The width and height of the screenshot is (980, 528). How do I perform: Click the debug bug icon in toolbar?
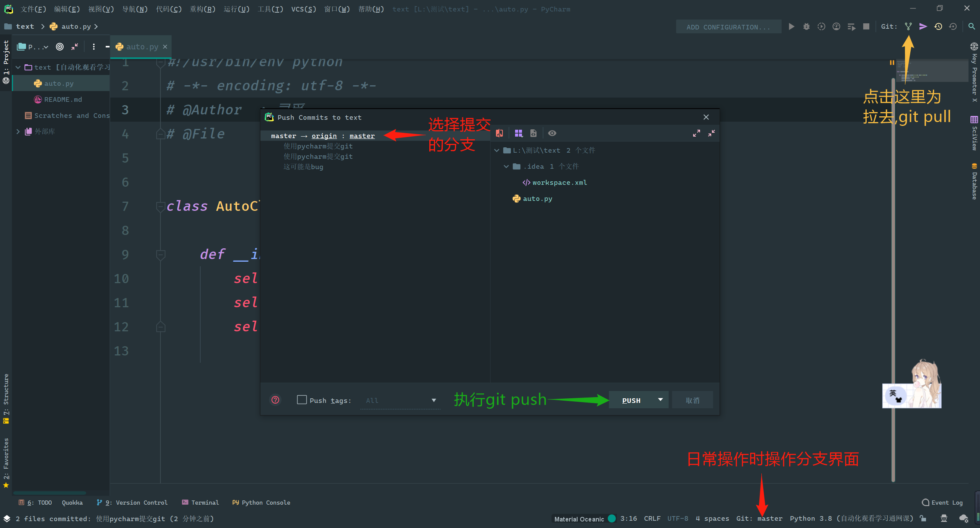pyautogui.click(x=806, y=26)
